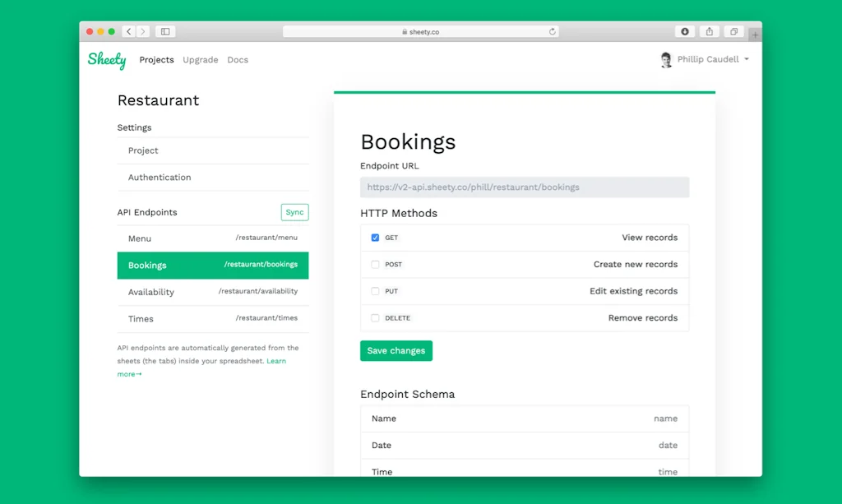The height and width of the screenshot is (504, 842).
Task: Click the Sheety logo
Action: point(107,60)
